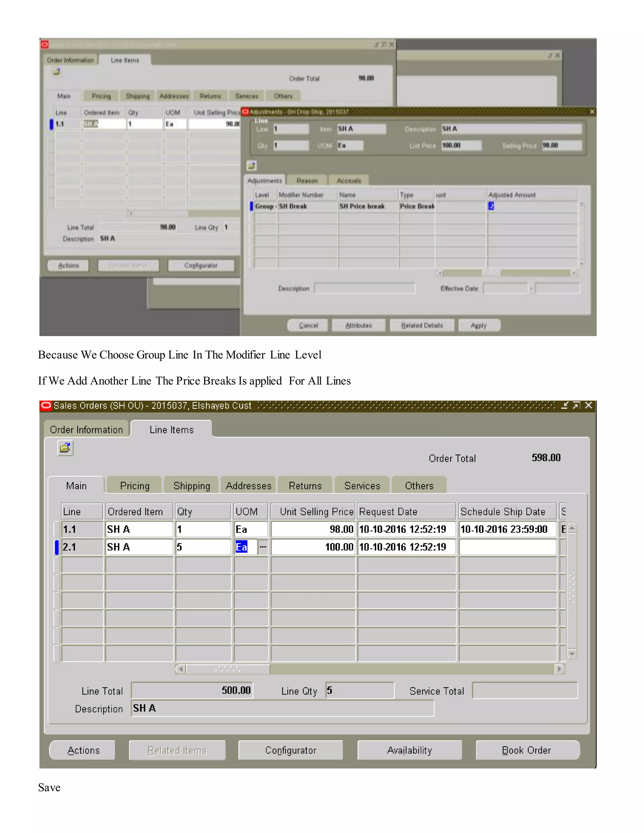
Task: Click Attributes in the Adjustments window
Action: 358,325
